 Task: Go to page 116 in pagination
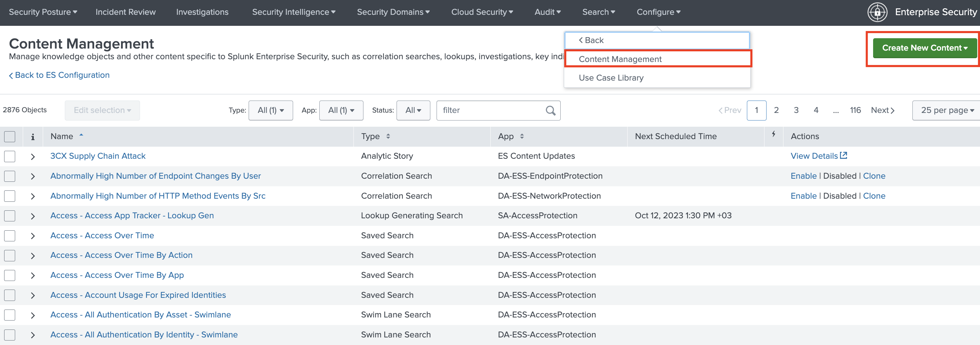tap(855, 111)
